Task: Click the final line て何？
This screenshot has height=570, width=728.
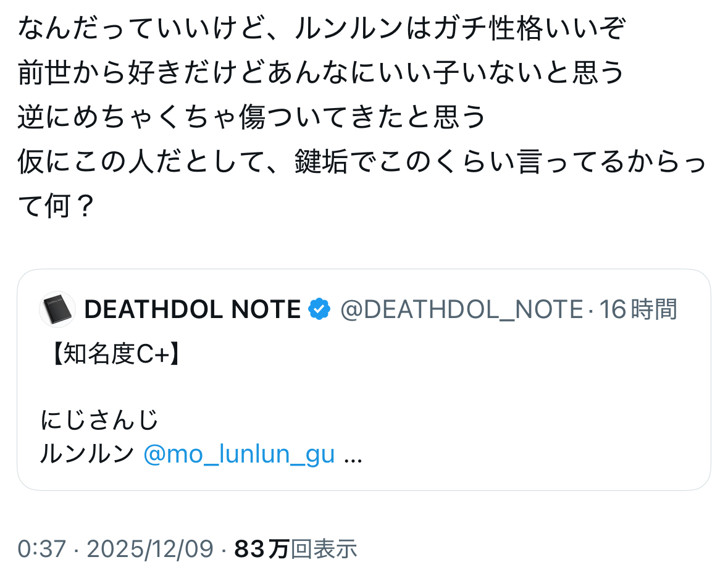Action: tap(56, 207)
